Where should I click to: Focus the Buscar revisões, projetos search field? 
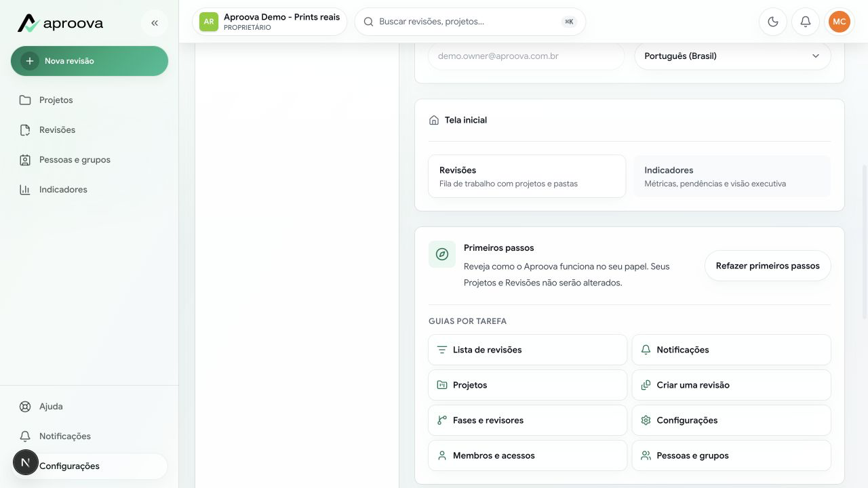pos(470,22)
